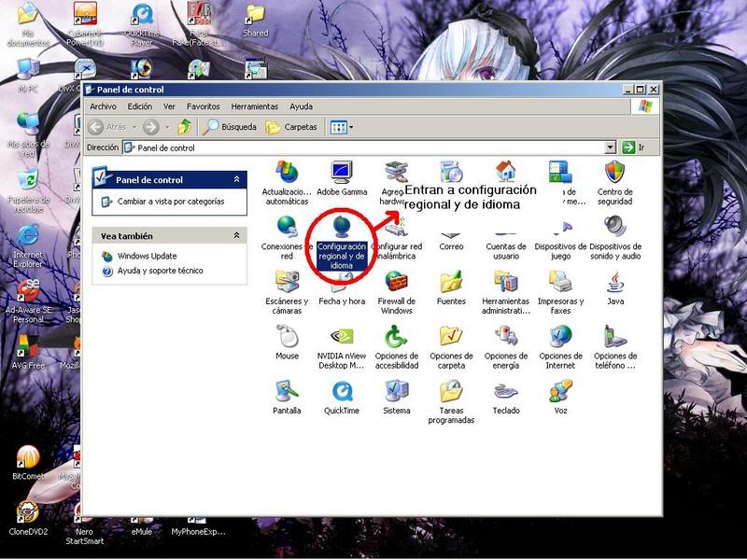
Task: Open Configuración regional y de idioma
Action: coord(341,243)
